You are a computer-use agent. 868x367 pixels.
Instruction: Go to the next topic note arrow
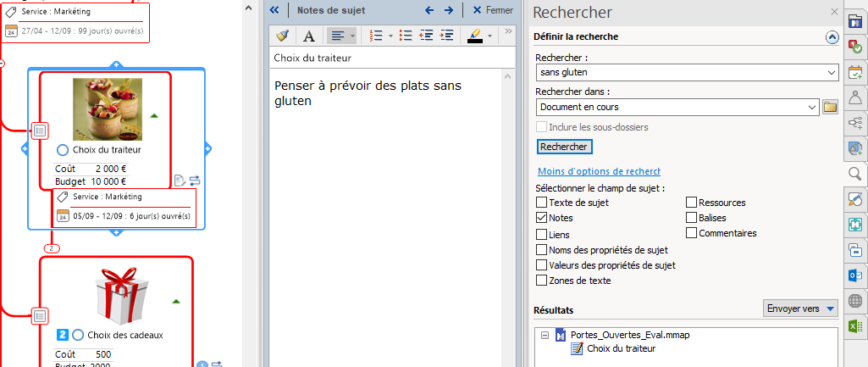tap(449, 10)
